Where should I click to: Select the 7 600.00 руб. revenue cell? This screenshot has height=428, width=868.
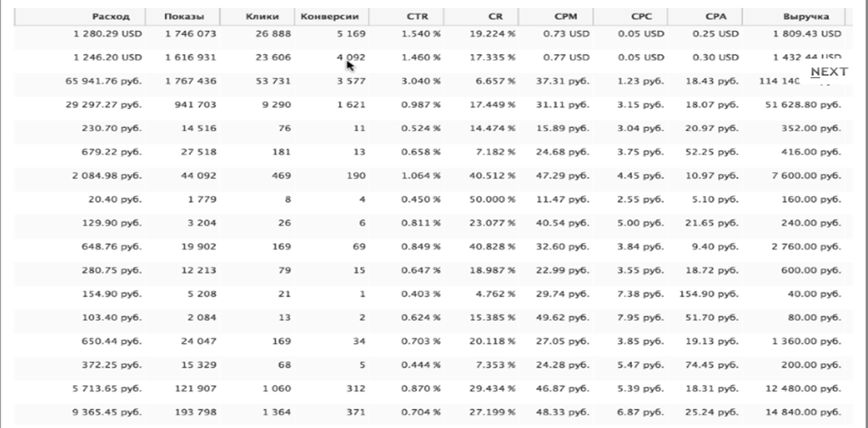[x=811, y=175]
